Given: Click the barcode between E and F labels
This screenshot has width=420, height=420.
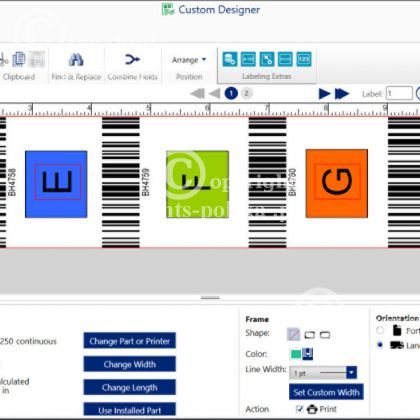Looking at the screenshot, I should tap(121, 182).
